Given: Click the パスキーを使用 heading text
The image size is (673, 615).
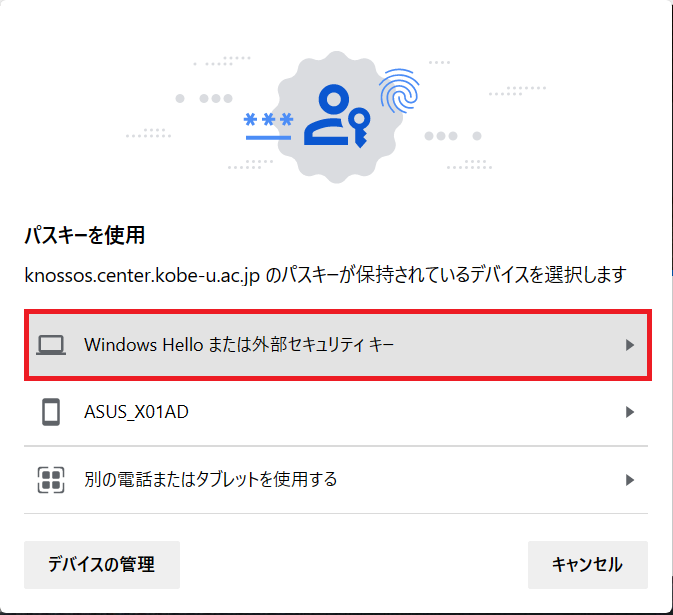Looking at the screenshot, I should click(85, 235).
